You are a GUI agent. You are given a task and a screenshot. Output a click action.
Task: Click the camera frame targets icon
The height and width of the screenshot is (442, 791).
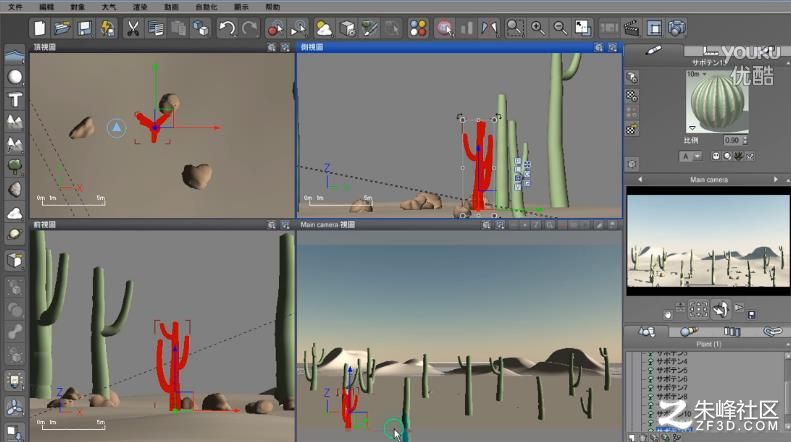(699, 309)
